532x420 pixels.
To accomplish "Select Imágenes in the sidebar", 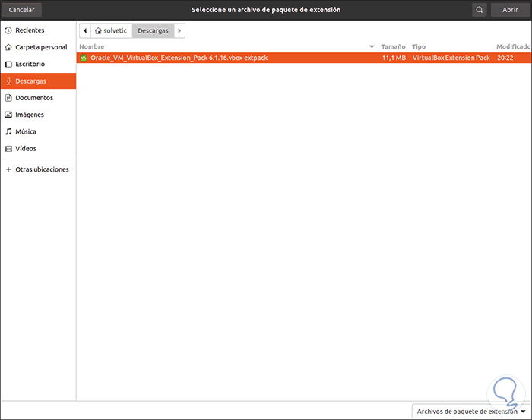I will (x=38, y=115).
